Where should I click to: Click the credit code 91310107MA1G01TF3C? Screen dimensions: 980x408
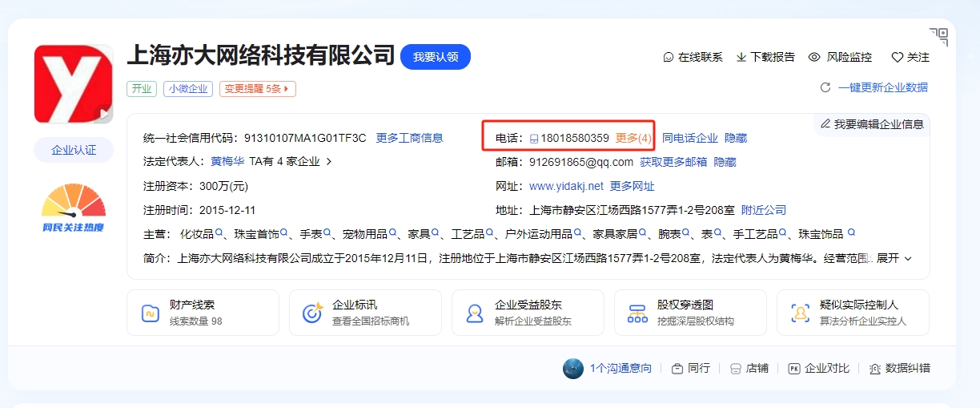coord(305,138)
